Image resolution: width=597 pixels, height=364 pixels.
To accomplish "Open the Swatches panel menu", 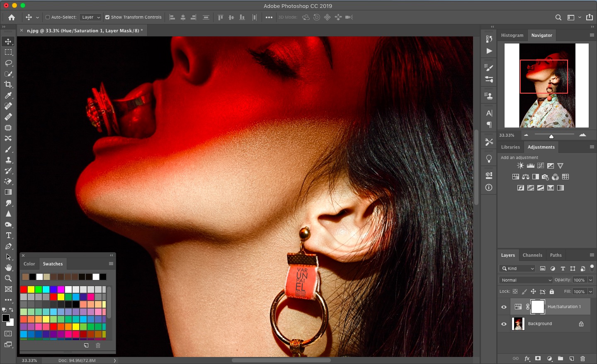I will (111, 264).
